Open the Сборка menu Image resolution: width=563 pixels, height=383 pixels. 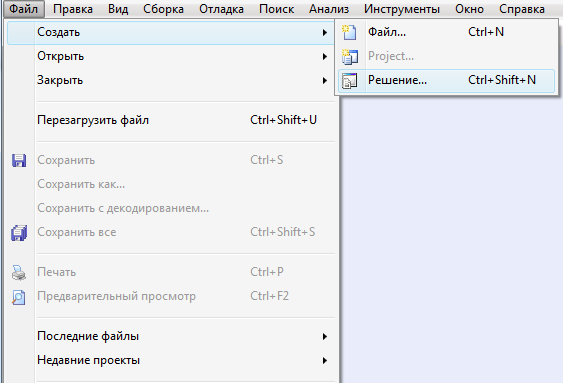click(x=163, y=9)
